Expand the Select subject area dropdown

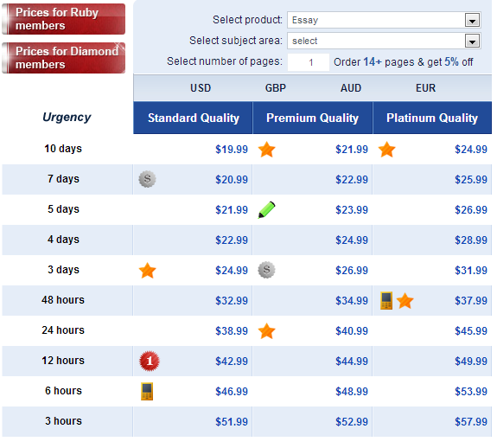pyautogui.click(x=472, y=41)
